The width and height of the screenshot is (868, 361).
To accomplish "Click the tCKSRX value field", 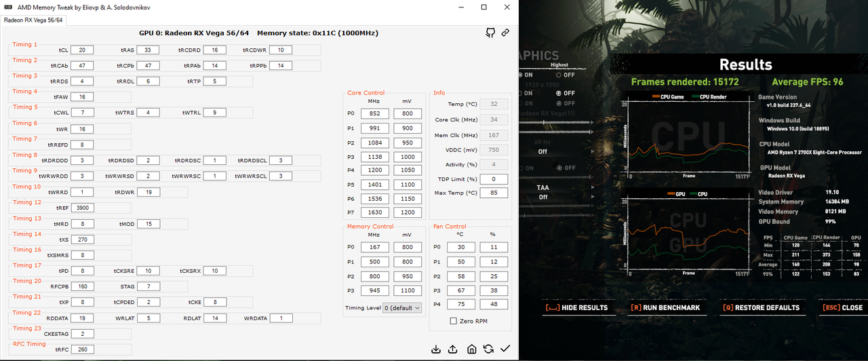I will 214,271.
